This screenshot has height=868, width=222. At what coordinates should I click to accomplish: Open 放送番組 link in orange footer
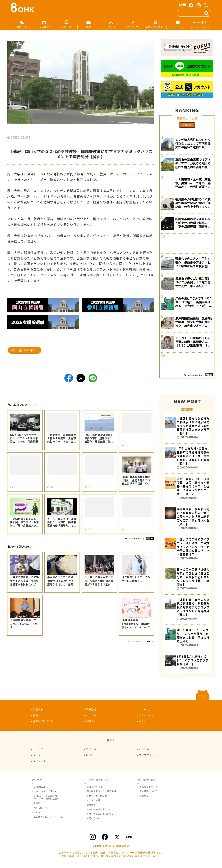(x=90, y=710)
